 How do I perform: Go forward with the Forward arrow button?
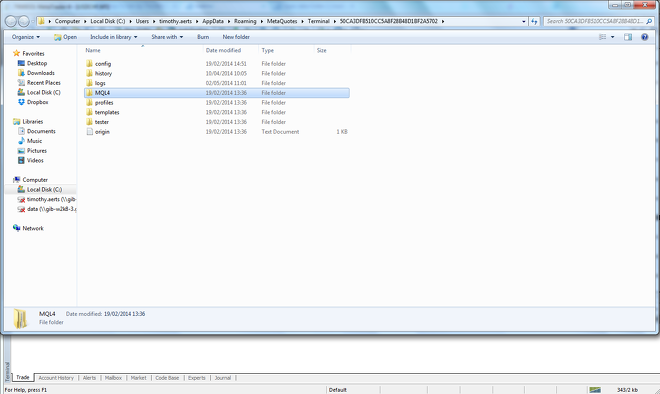(24, 21)
